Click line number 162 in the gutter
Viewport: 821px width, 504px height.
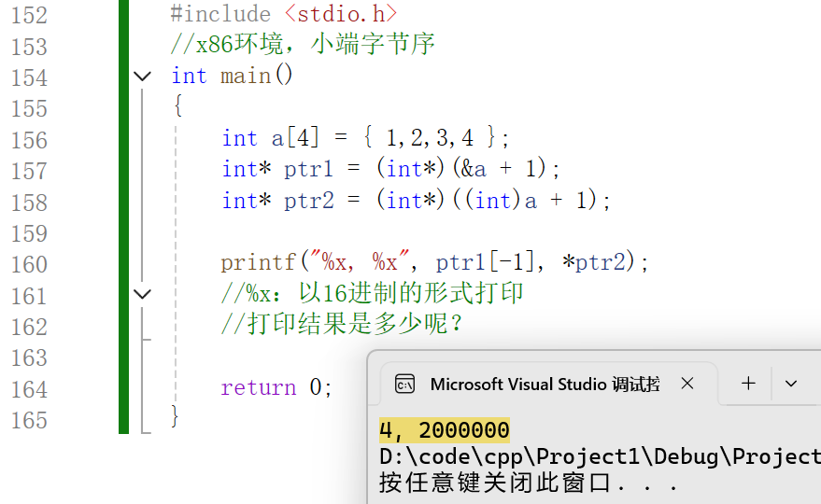click(x=29, y=327)
